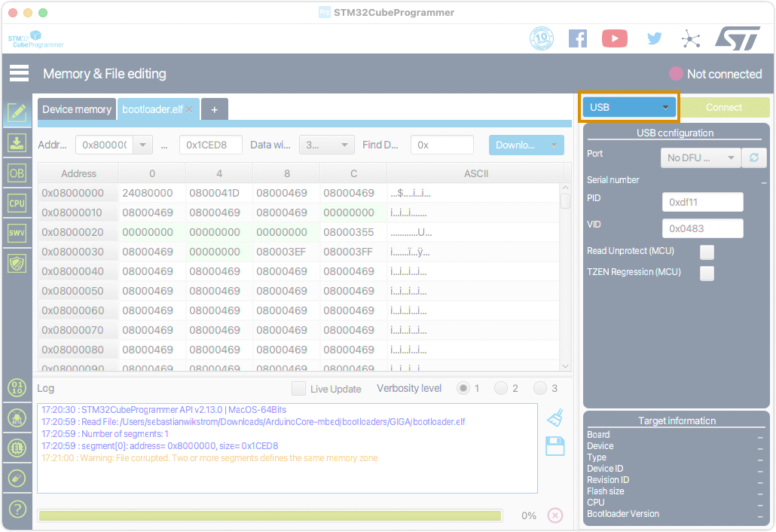Open the Port No DFU dropdown
Screen dimensions: 776x532
700,158
